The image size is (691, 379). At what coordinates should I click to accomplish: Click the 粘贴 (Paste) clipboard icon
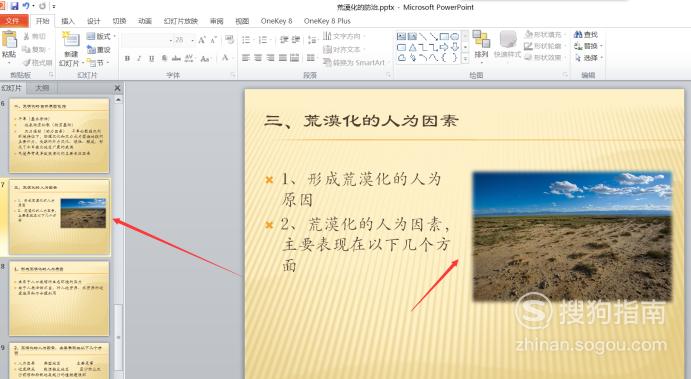[9, 40]
